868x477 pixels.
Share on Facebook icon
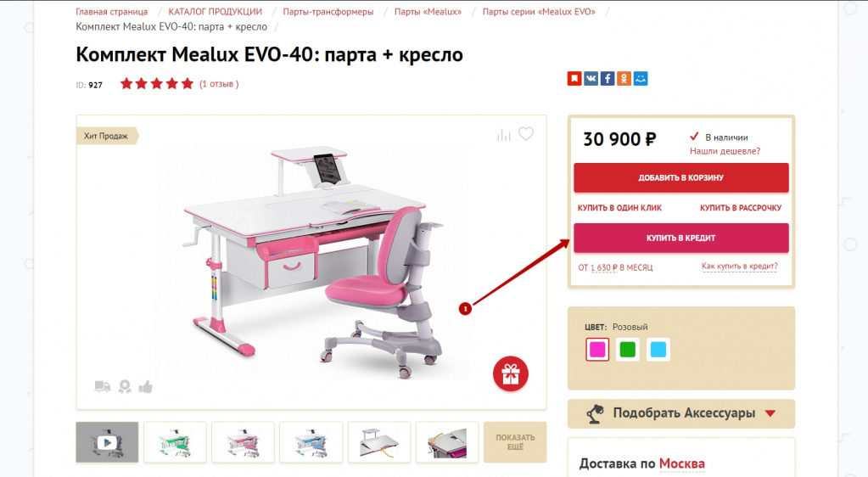coord(608,79)
